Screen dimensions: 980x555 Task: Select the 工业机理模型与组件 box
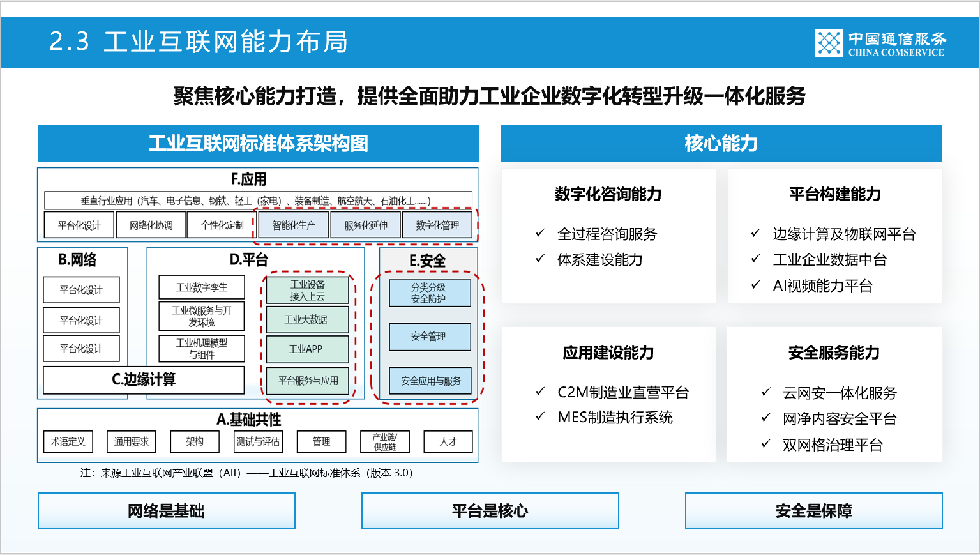tap(202, 349)
